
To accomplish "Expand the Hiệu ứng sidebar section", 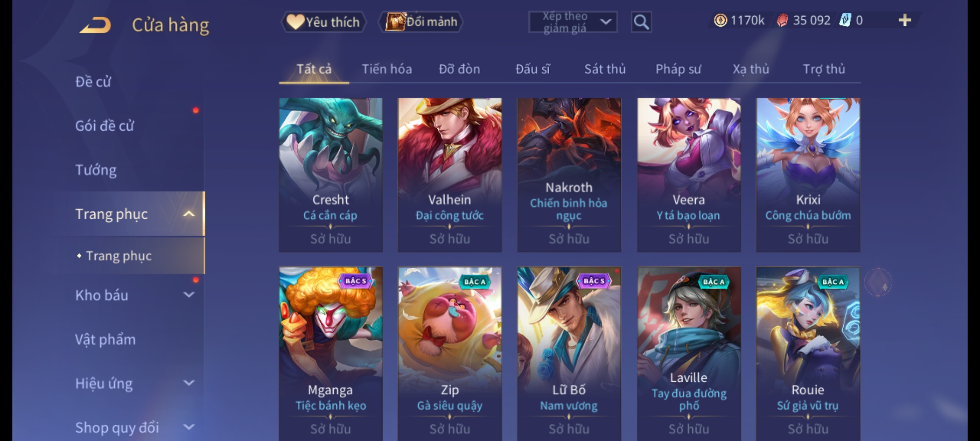I will tap(189, 383).
